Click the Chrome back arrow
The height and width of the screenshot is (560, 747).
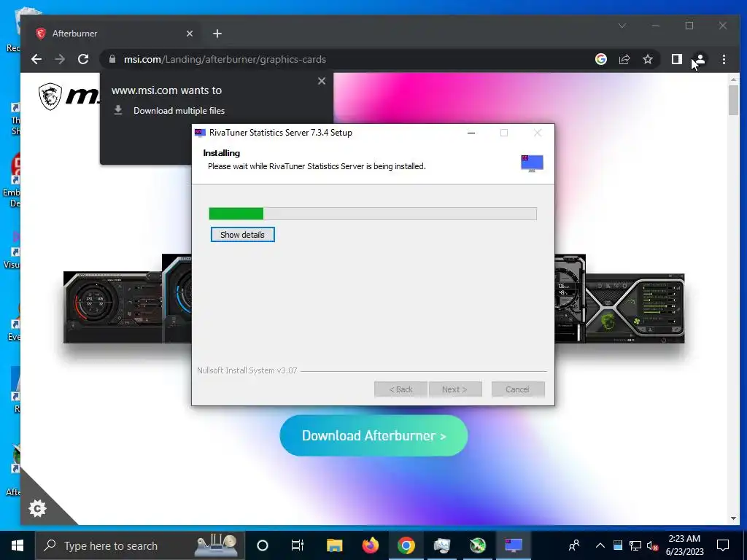point(36,59)
